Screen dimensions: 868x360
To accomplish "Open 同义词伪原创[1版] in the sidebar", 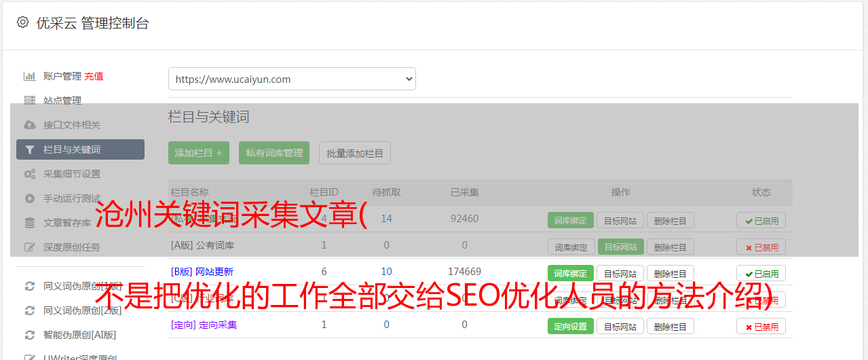I will pos(83,286).
